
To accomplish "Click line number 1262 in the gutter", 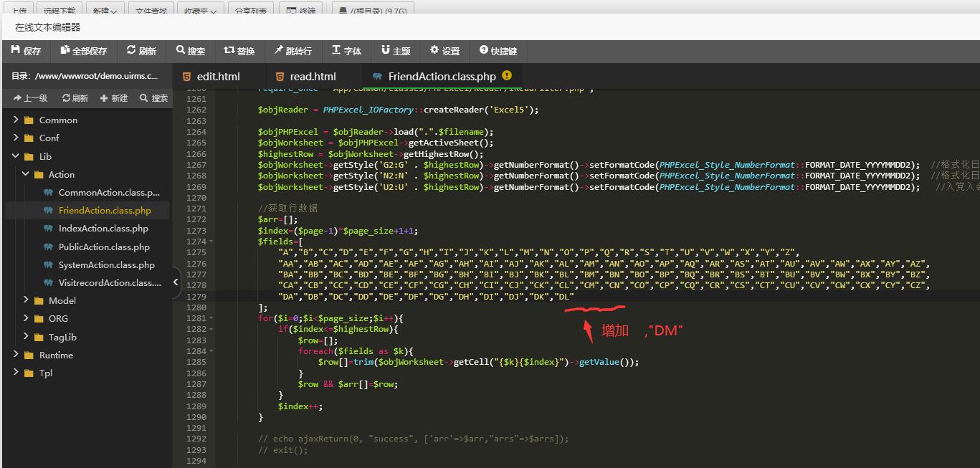I will [x=196, y=110].
